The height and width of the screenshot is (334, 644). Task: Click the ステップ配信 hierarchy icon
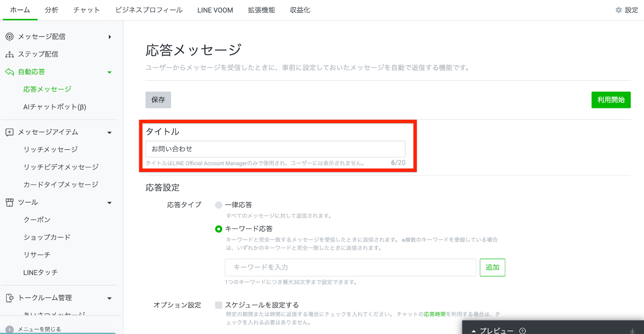point(10,54)
